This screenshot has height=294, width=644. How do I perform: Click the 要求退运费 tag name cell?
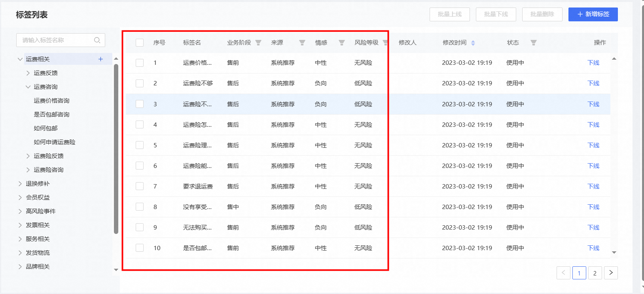pos(198,186)
